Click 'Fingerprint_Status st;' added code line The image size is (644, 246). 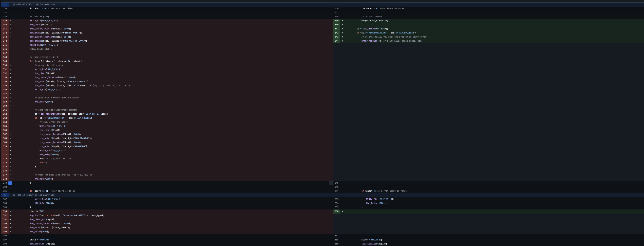coord(374,21)
